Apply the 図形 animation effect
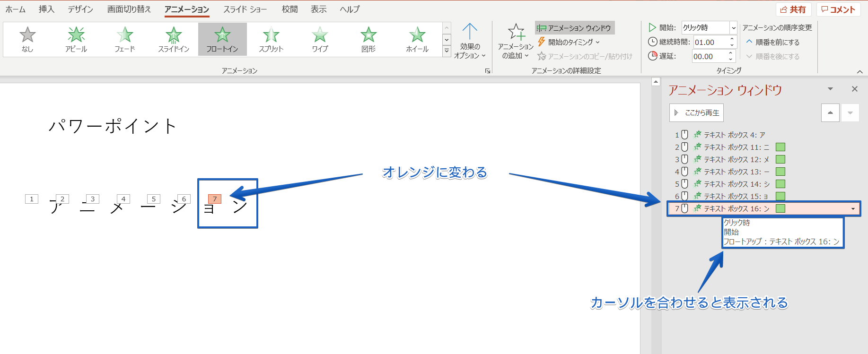The height and width of the screenshot is (354, 868). 368,39
